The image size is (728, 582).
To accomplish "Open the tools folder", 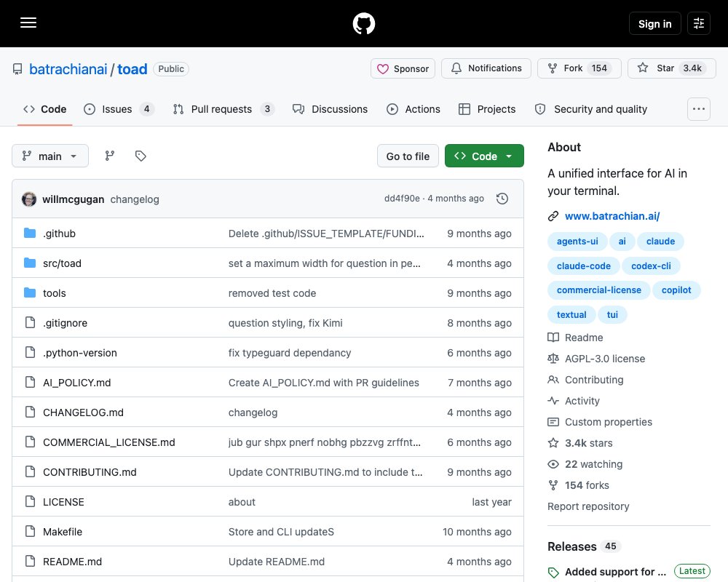I will 55,293.
